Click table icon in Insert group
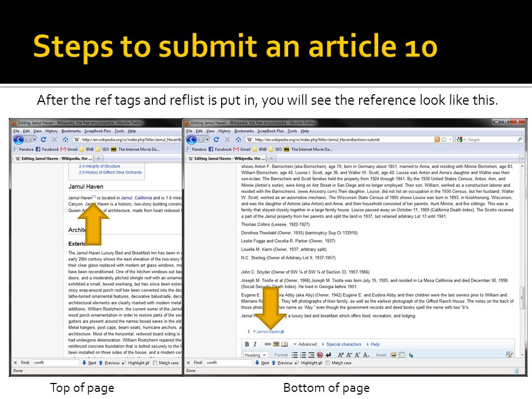The height and width of the screenshot is (399, 532). coord(402,355)
